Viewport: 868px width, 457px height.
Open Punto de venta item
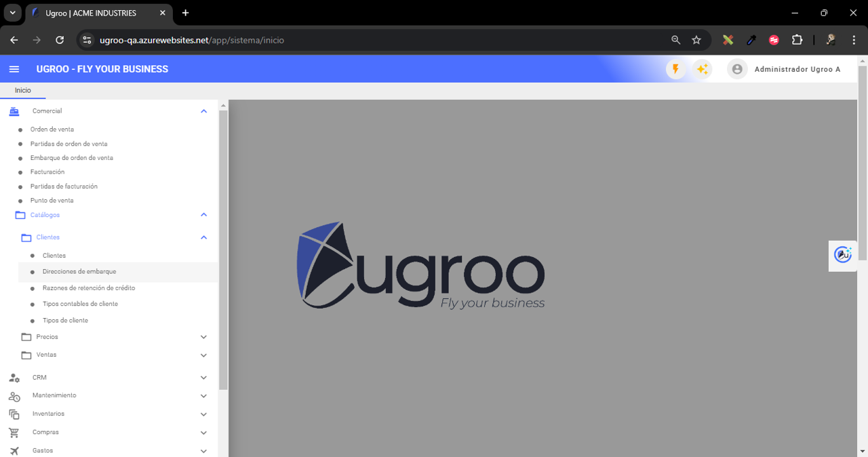[52, 201]
